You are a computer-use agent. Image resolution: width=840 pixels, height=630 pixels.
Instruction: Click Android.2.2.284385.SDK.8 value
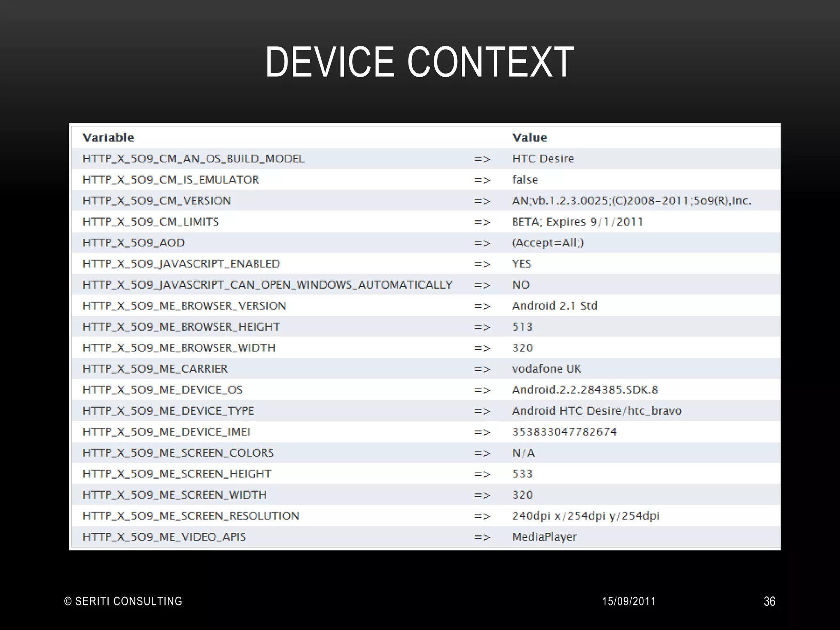[585, 390]
